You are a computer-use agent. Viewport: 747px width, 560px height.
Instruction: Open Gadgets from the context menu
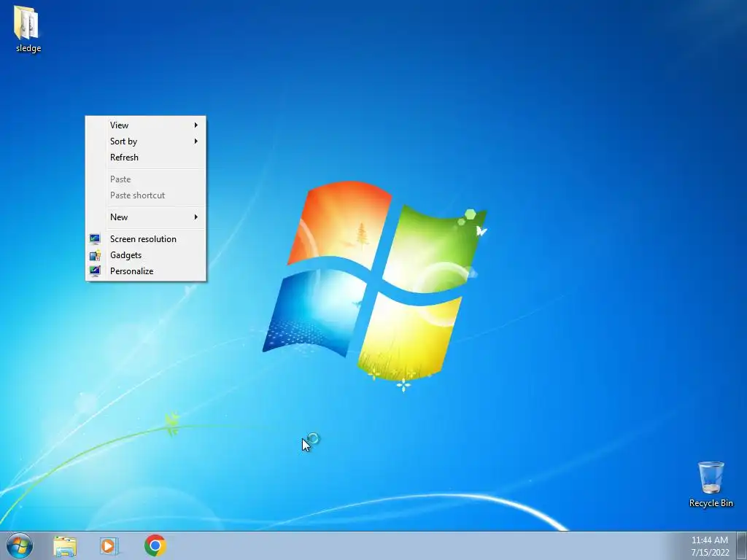pyautogui.click(x=146, y=255)
